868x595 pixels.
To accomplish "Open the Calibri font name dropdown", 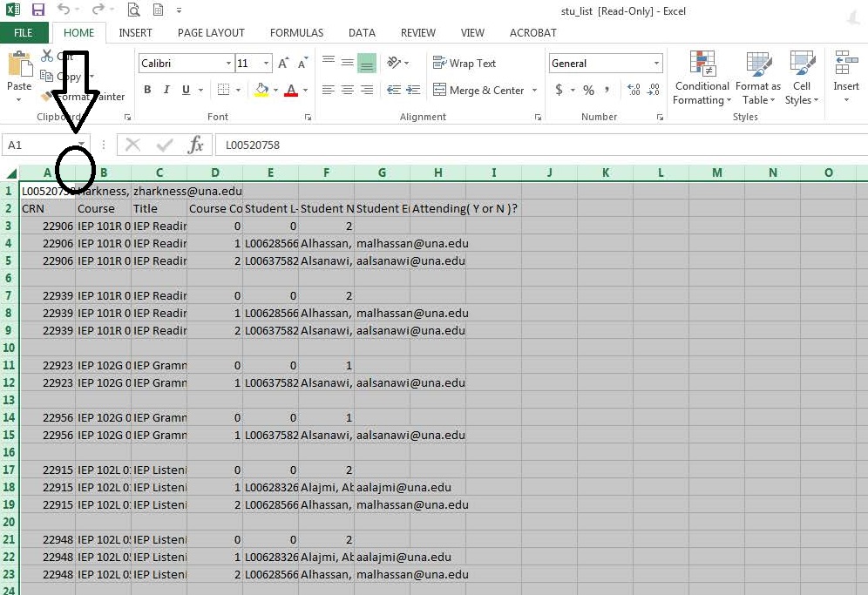I will [x=228, y=64].
